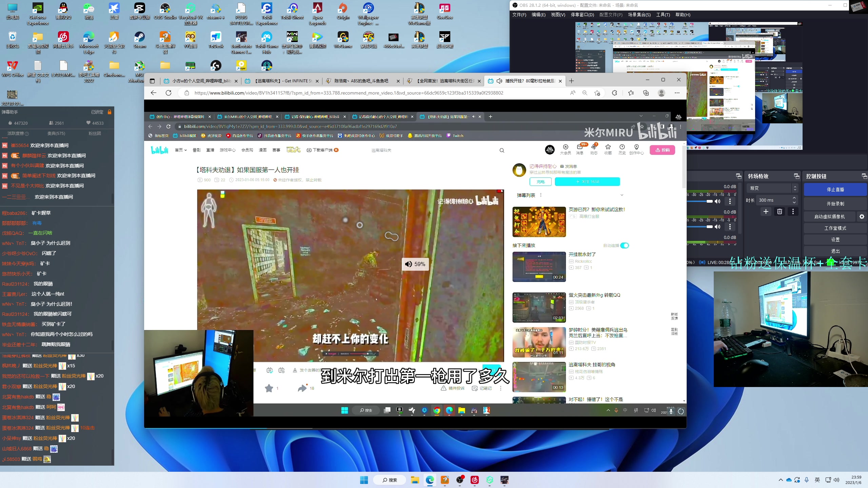Mute the top OBS audio mixer channel
Image resolution: width=868 pixels, height=488 pixels.
tap(717, 201)
